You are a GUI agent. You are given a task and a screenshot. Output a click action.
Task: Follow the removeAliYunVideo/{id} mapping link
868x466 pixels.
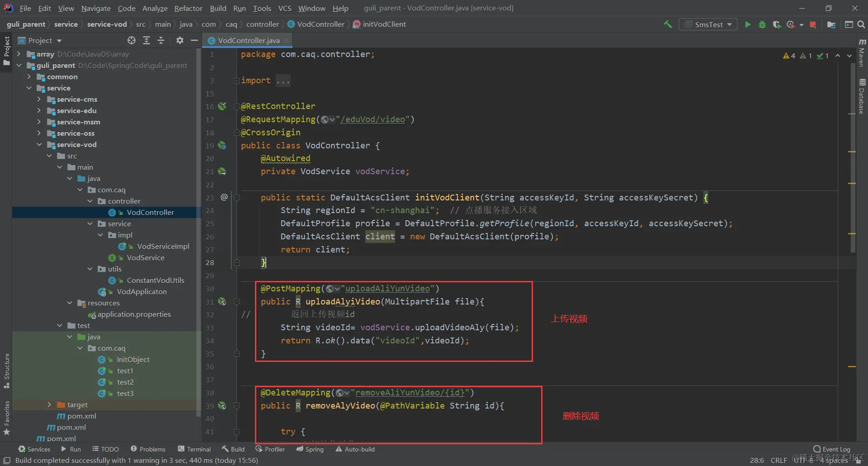[410, 393]
